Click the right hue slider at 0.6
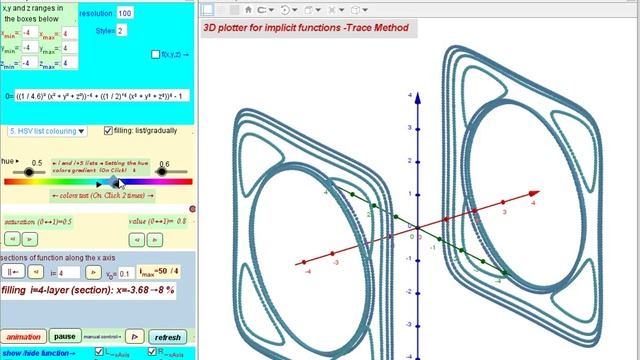640x360 pixels. pos(162,171)
